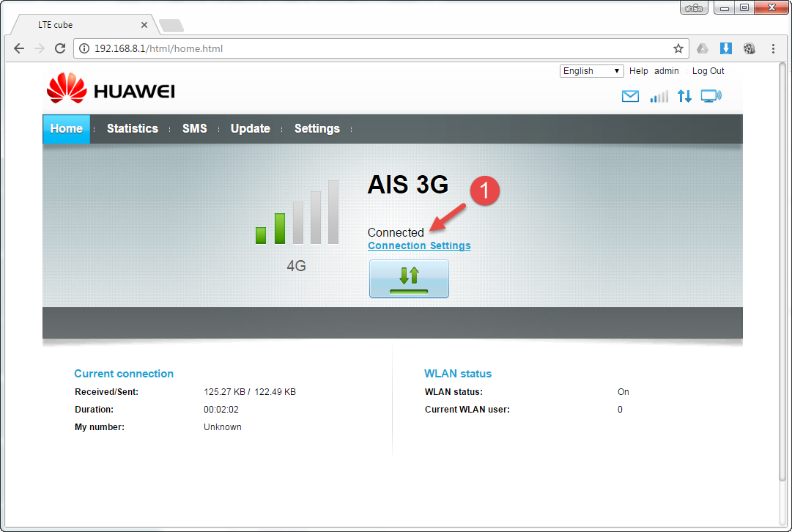792x532 pixels.
Task: Open the Statistics tab
Action: pyautogui.click(x=133, y=129)
